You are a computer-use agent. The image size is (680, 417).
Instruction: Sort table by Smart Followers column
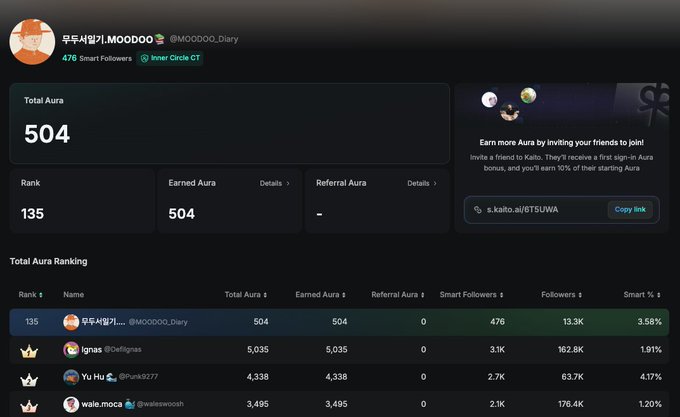tap(471, 295)
